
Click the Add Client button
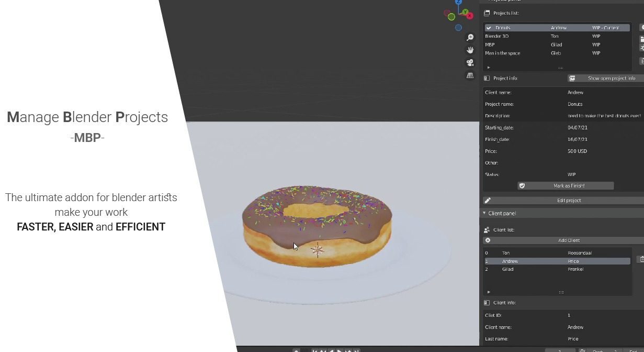(x=569, y=240)
